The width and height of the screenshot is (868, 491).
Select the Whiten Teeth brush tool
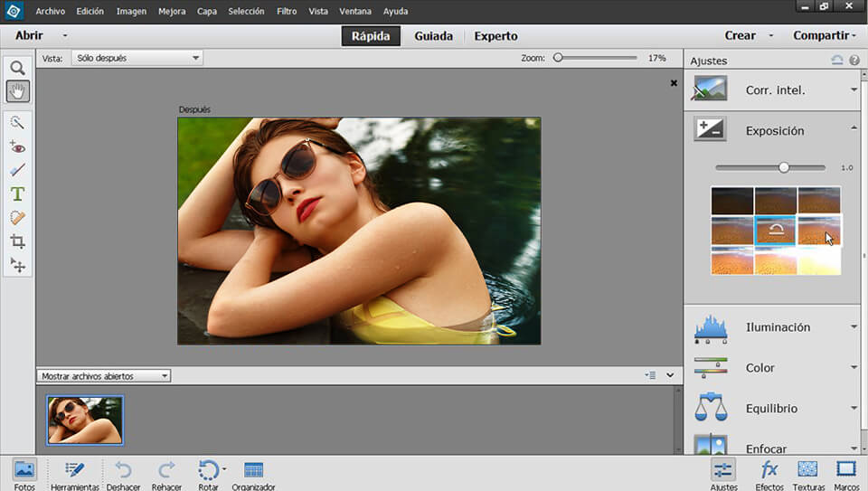[17, 171]
